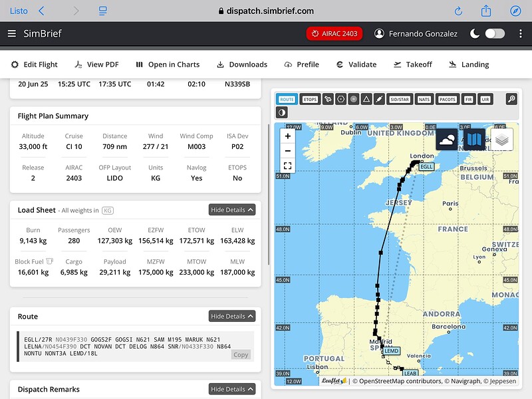This screenshot has height=399, width=532.
Task: Click the LEMD airport label on map
Action: 391,351
